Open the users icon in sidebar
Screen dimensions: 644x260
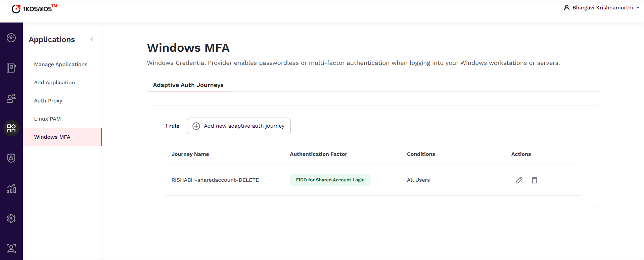point(11,98)
